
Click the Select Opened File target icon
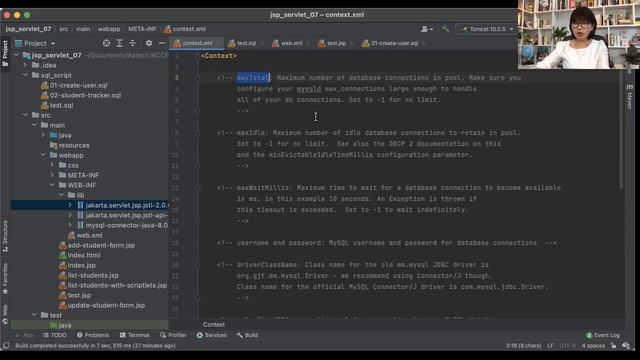[x=106, y=43]
